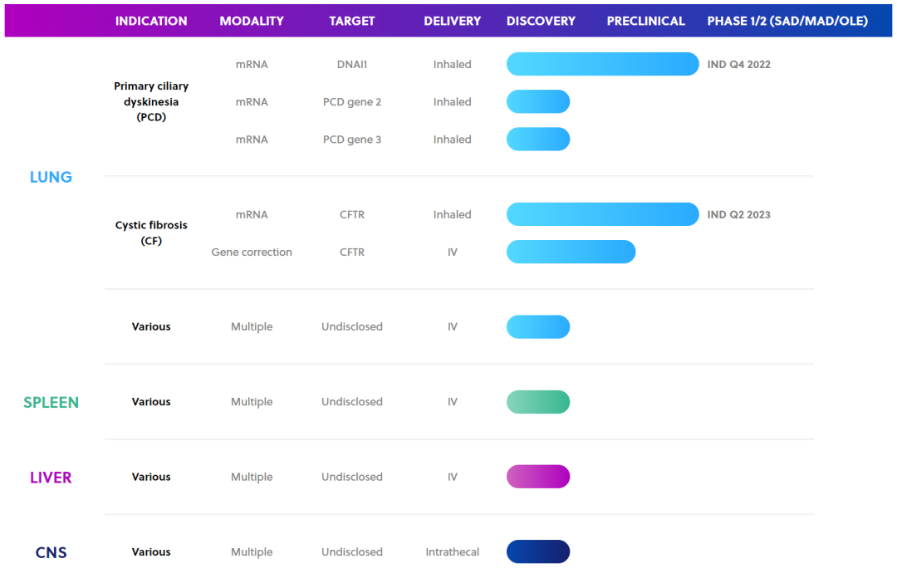Click the magenta Liver progress bar
This screenshot has width=897, height=588.
538,477
